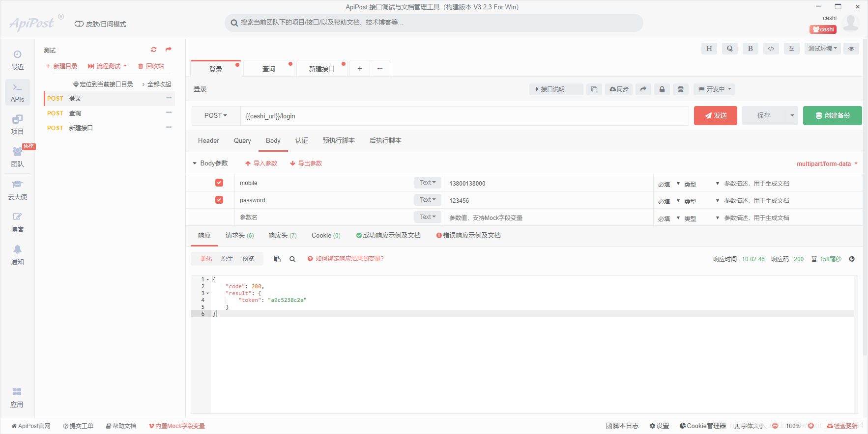Open the 项目 project sidebar icon
The height and width of the screenshot is (434, 868).
point(17,125)
